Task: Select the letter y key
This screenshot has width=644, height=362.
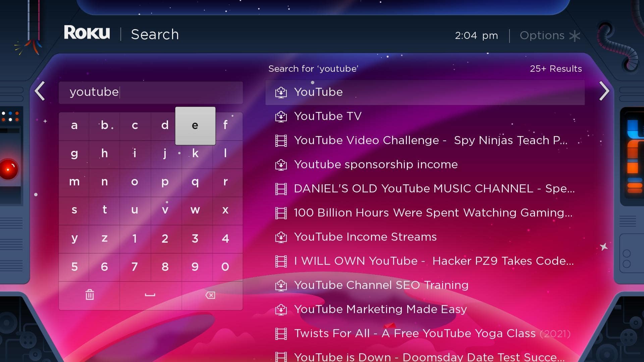Action: pos(74,238)
